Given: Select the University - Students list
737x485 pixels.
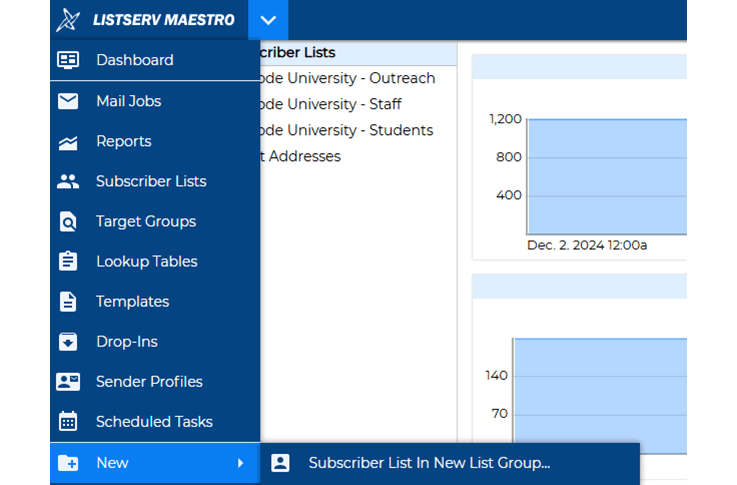Looking at the screenshot, I should point(346,130).
